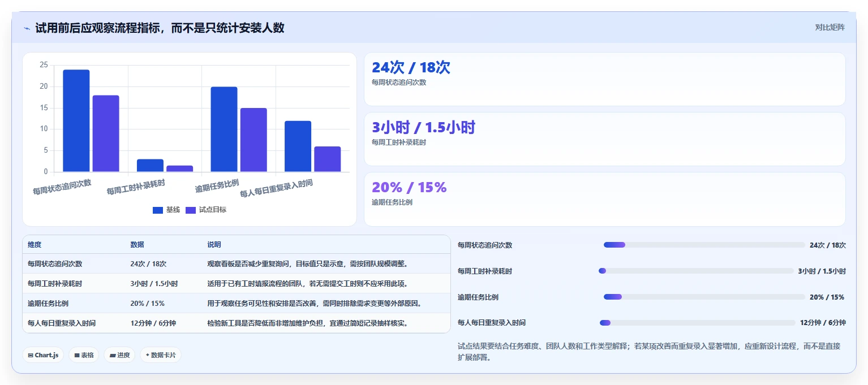Click table cell 每人每日重复录入时间 in 维度 column
868x385 pixels.
pos(62,323)
